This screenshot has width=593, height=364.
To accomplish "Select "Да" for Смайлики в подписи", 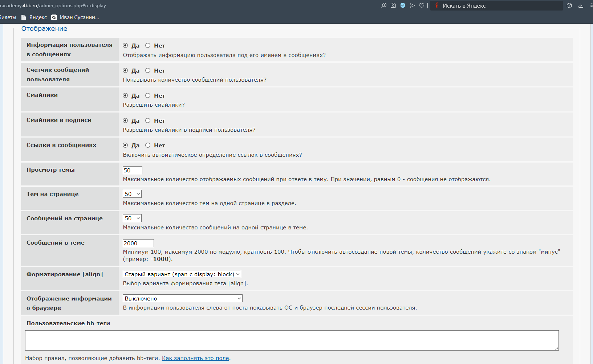I will tap(125, 120).
